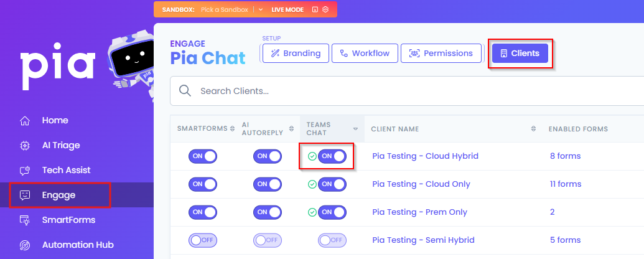Toggle SmartForms for Pia Testing - Cloud Only
The height and width of the screenshot is (259, 644).
(203, 184)
